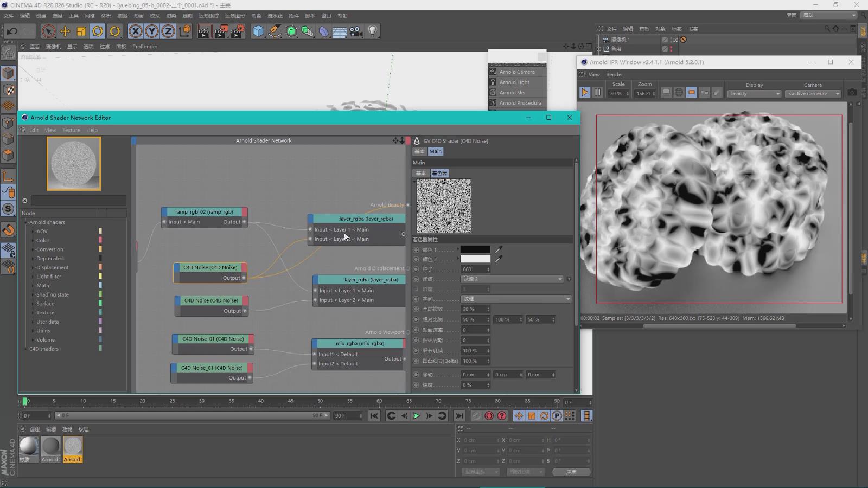Add a Floor environment object

pyautogui.click(x=340, y=31)
